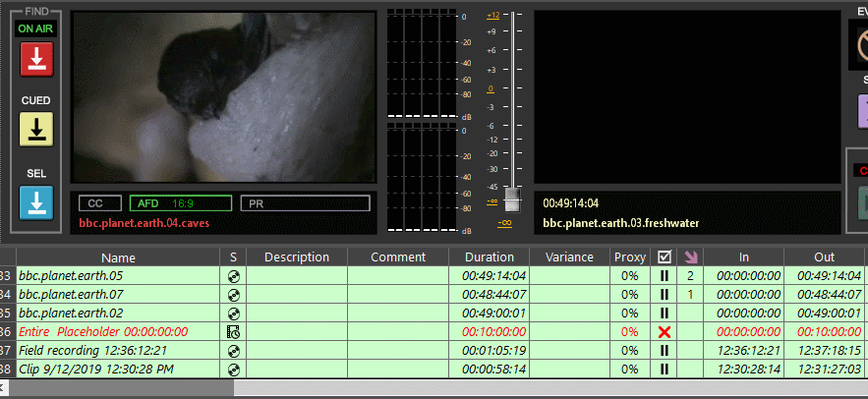
Task: Select the Field recording 12:36:12:21 row
Action: (x=433, y=351)
